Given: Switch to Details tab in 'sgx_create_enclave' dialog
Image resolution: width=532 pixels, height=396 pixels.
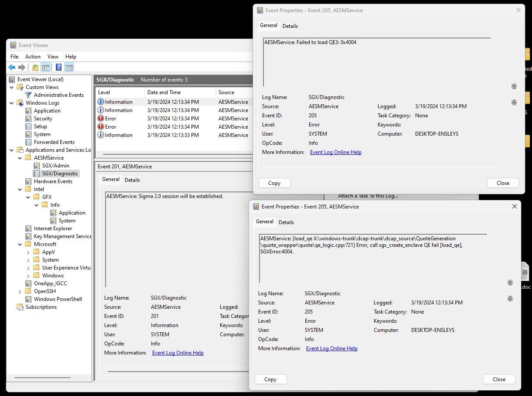Looking at the screenshot, I should pos(286,222).
